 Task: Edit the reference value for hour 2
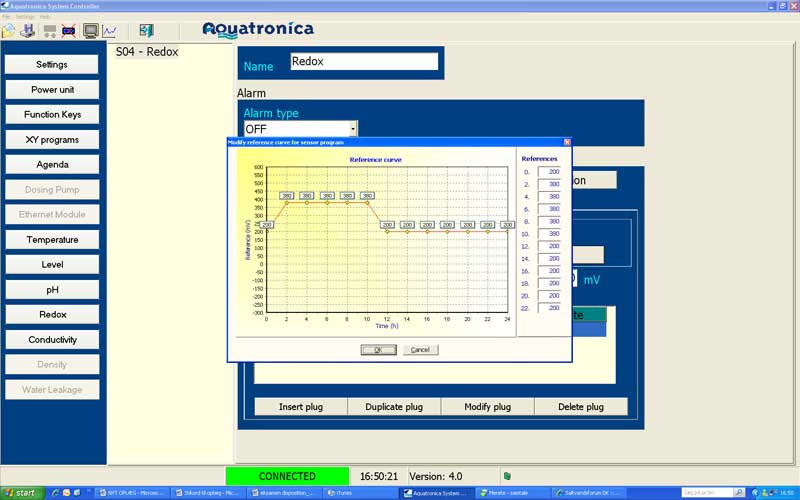point(549,184)
